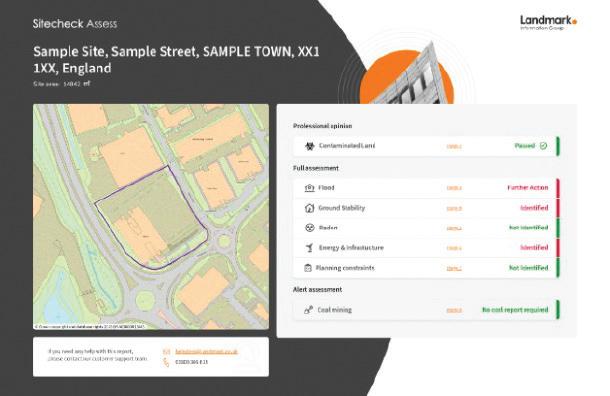Viewport: 610px width, 396px height.
Task: Click the Passed checkmark circle icon
Action: 543,146
